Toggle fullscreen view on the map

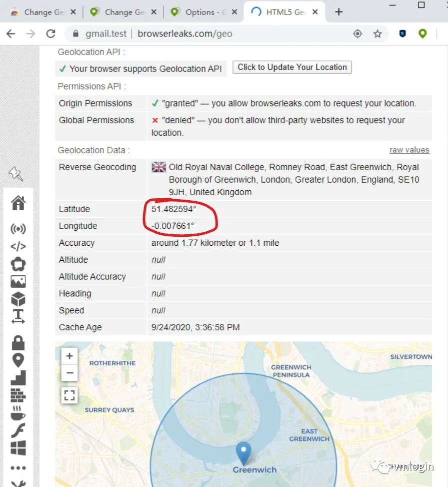[69, 395]
